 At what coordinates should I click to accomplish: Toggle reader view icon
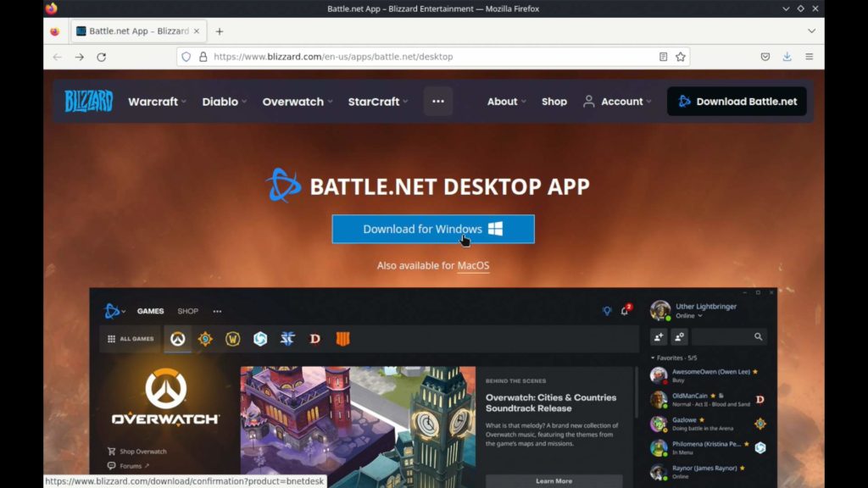point(663,57)
